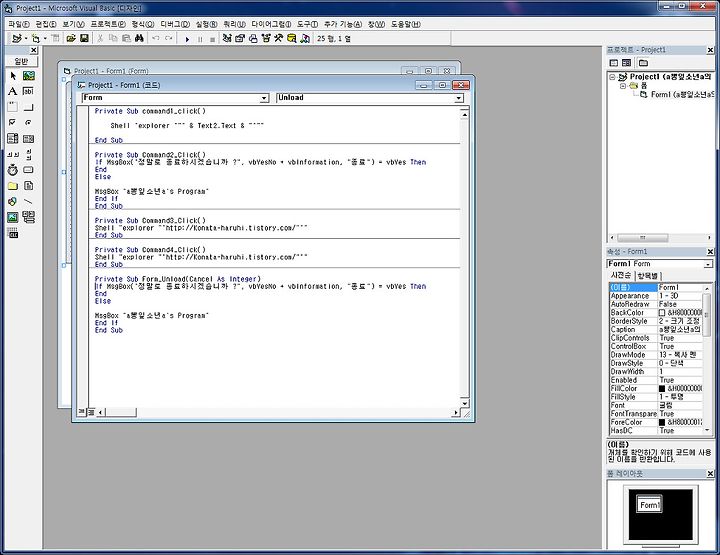The height and width of the screenshot is (555, 720).
Task: Open the Form1 Form properties object dropdown
Action: tap(708, 264)
